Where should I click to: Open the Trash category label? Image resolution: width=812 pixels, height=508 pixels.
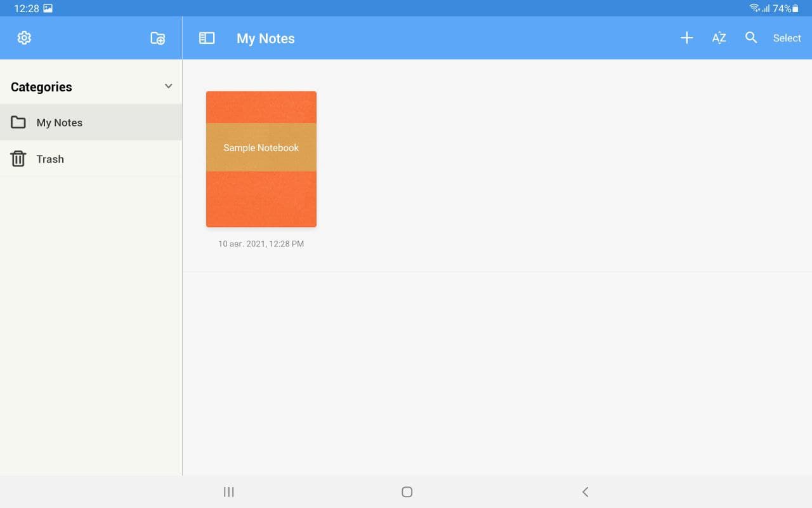pyautogui.click(x=50, y=159)
